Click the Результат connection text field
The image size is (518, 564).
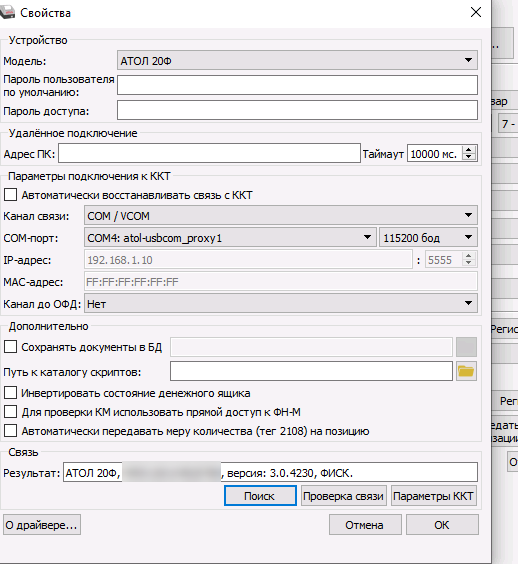(x=270, y=472)
